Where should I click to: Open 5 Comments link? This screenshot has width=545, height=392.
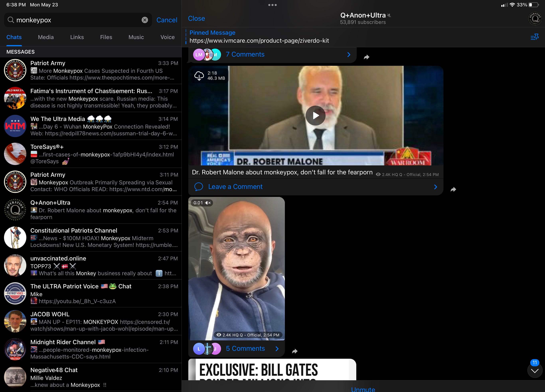click(245, 349)
